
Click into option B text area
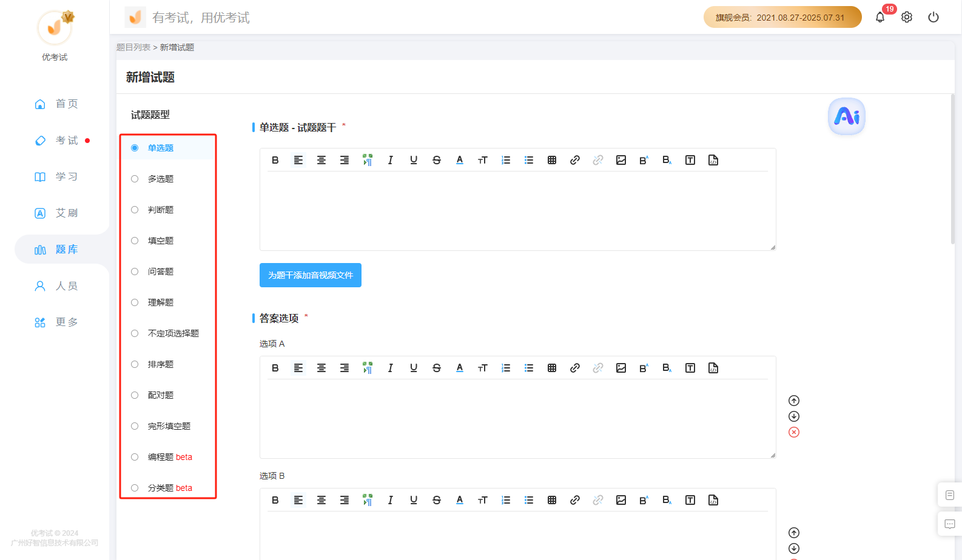coord(517,536)
